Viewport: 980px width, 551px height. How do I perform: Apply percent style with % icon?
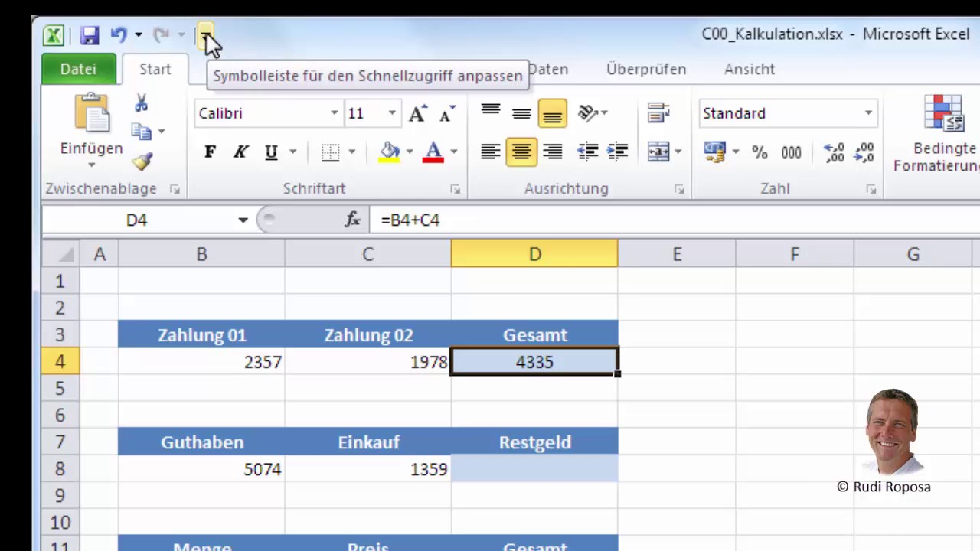pos(759,152)
